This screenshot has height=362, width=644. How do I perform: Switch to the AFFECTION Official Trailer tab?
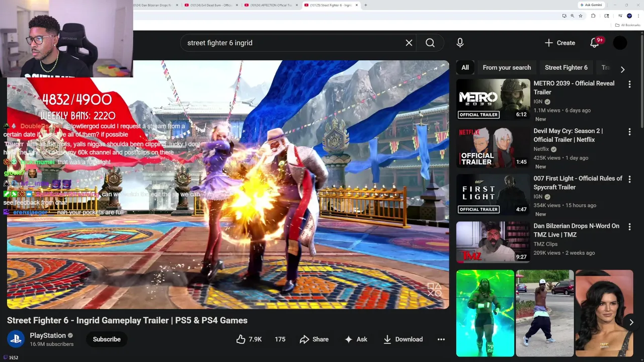pos(271,5)
